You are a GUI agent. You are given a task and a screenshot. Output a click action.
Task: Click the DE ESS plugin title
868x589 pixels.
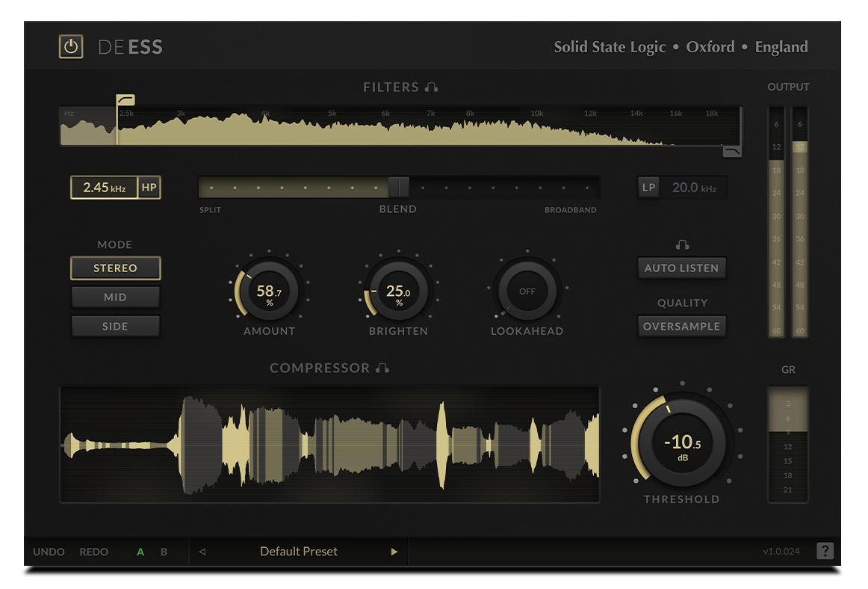[x=131, y=47]
